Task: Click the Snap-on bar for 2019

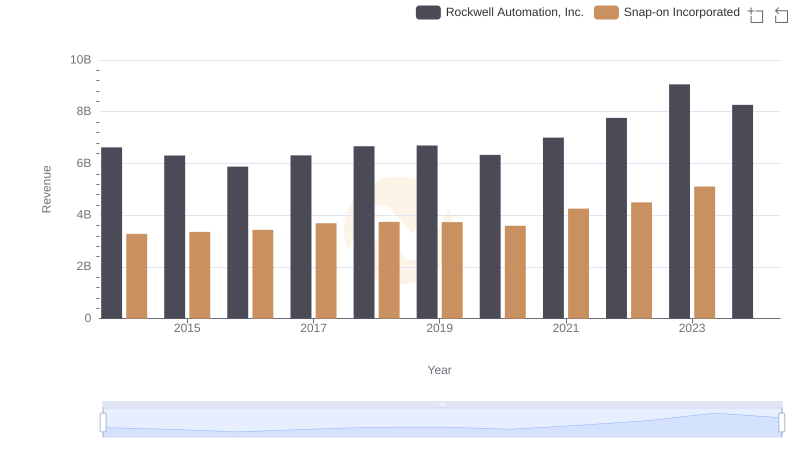Action: 452,270
